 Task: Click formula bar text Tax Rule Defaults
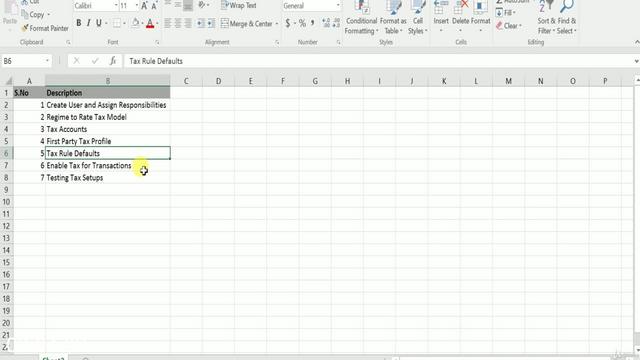coord(156,61)
